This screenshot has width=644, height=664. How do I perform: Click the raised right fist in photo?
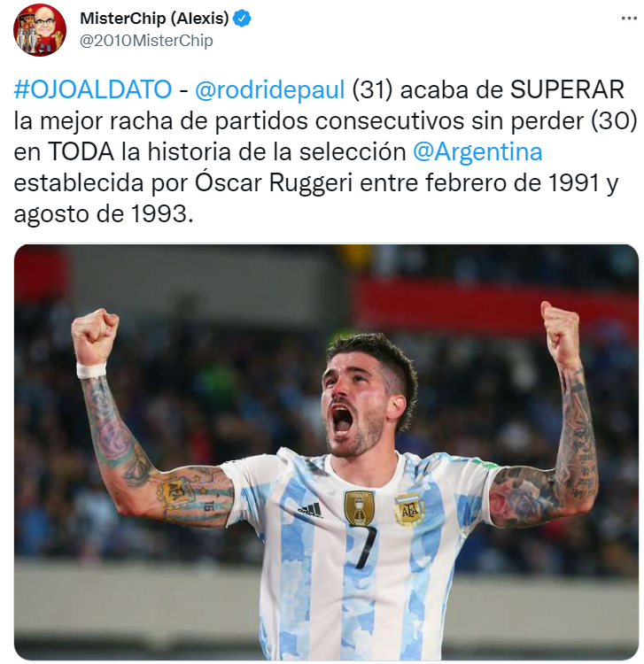tap(560, 332)
